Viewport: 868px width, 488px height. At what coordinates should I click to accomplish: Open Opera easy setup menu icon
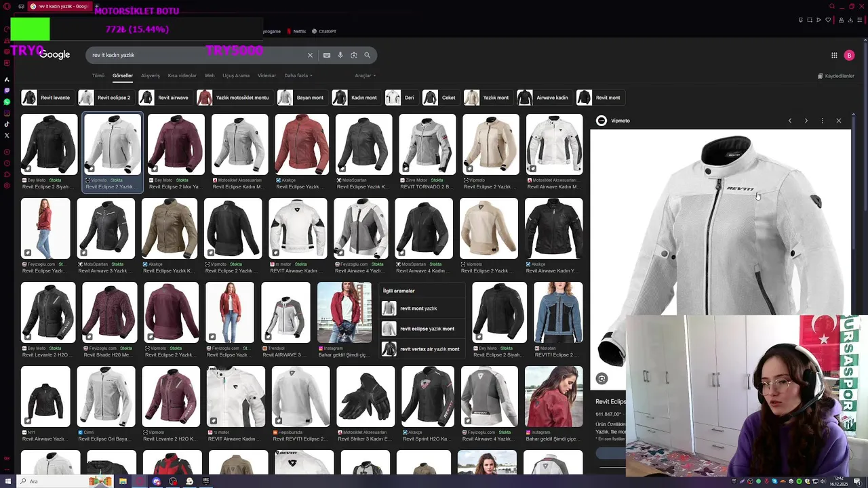(859, 20)
